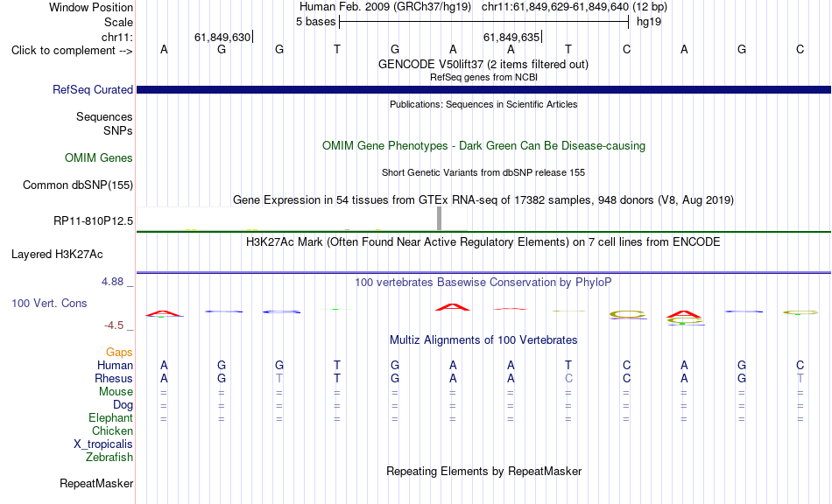Click the Chicken species label

click(112, 430)
